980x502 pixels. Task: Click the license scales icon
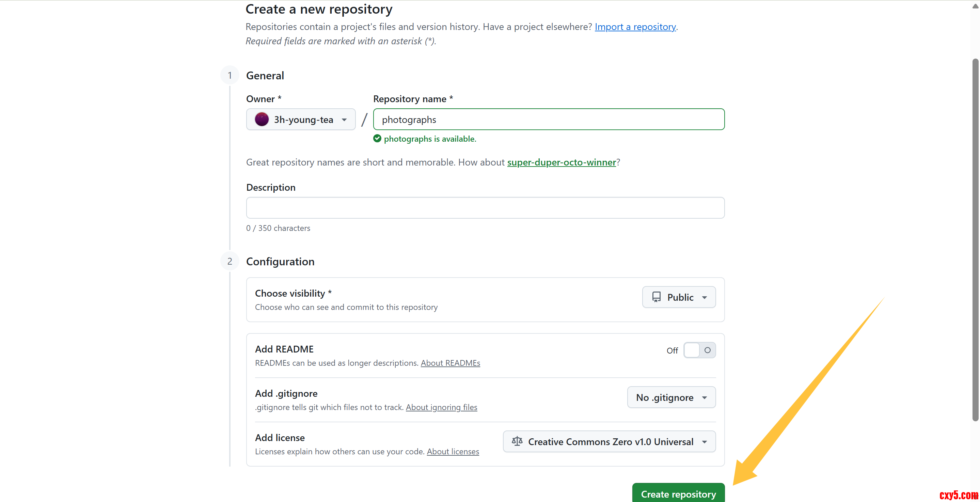pyautogui.click(x=517, y=441)
